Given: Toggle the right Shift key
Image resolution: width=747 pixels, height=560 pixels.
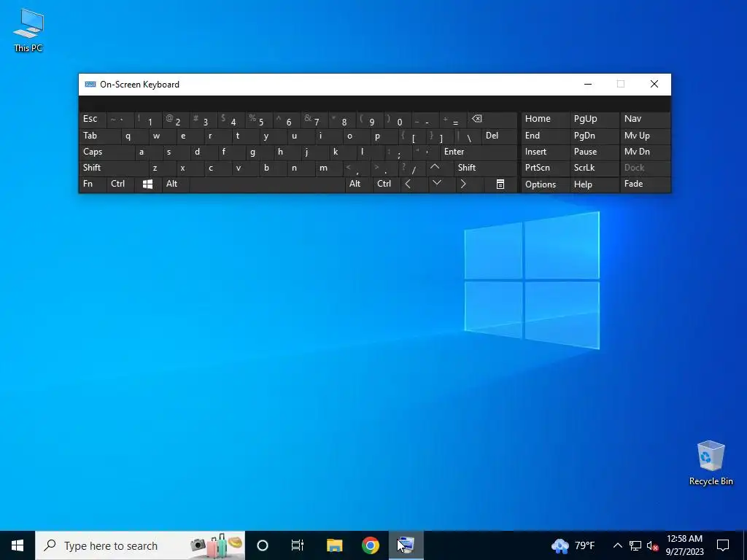Looking at the screenshot, I should [485, 168].
